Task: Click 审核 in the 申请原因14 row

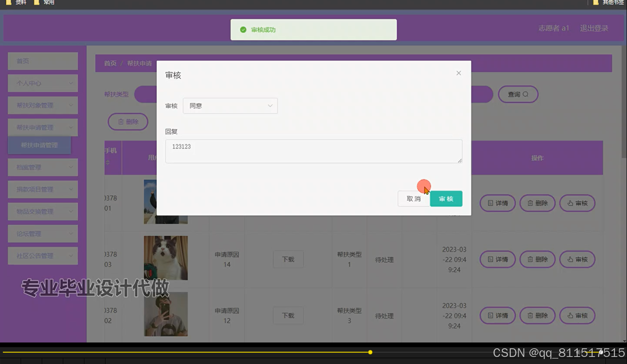Action: (x=577, y=259)
